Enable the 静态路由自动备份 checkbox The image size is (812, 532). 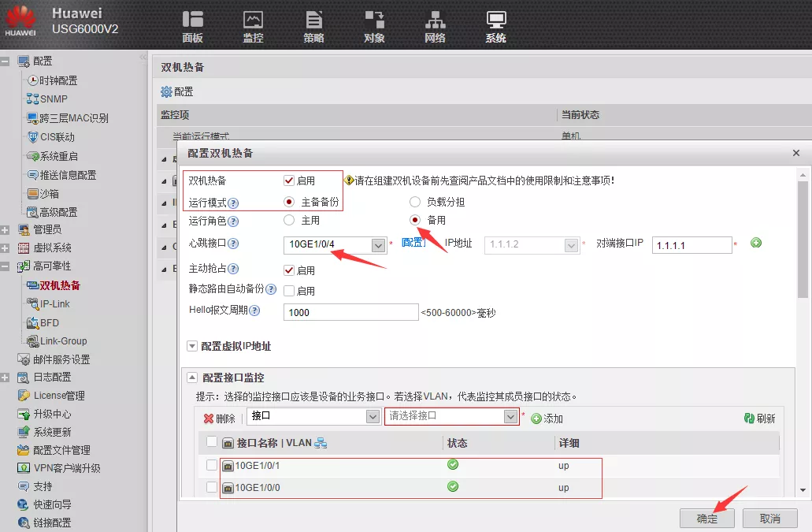click(289, 291)
